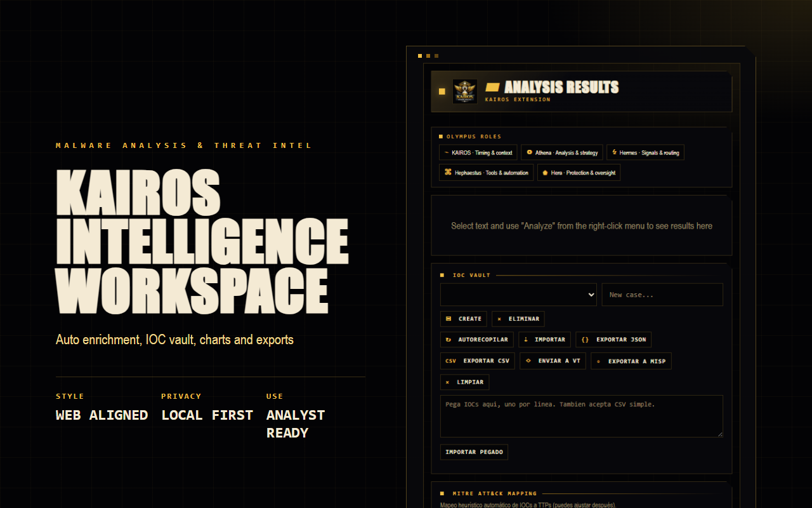Click the Autorecopilar button
The width and height of the screenshot is (812, 508).
[477, 340]
